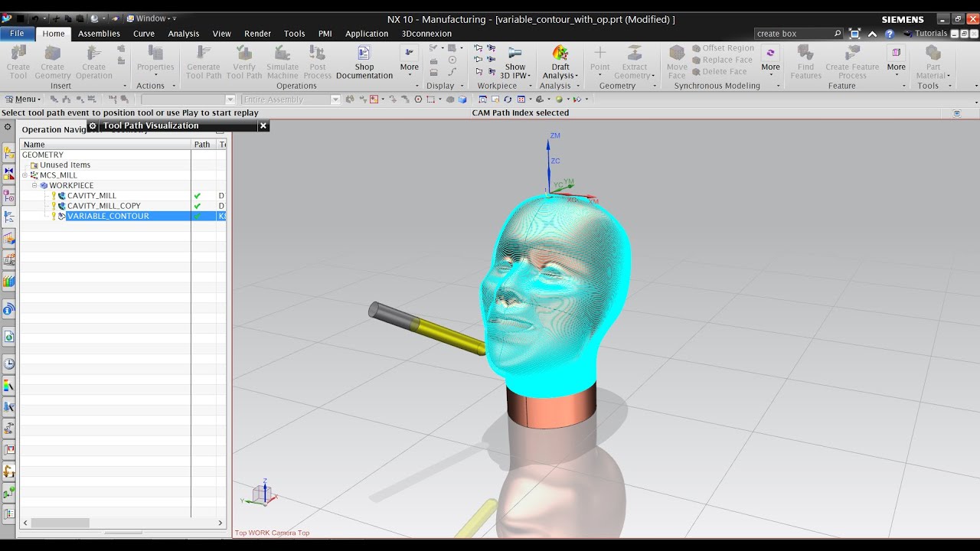Click the Operation Navigator icon in resource bar
Image resolution: width=980 pixels, height=551 pixels.
coord(9,216)
